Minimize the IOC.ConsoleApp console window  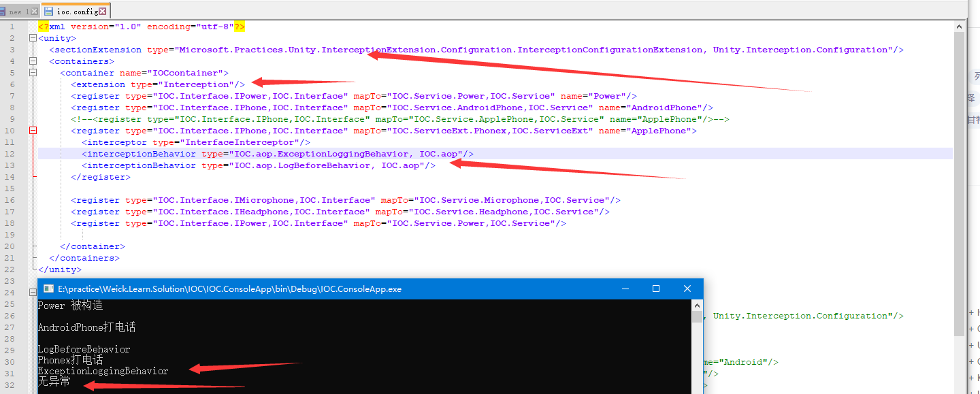tap(625, 289)
